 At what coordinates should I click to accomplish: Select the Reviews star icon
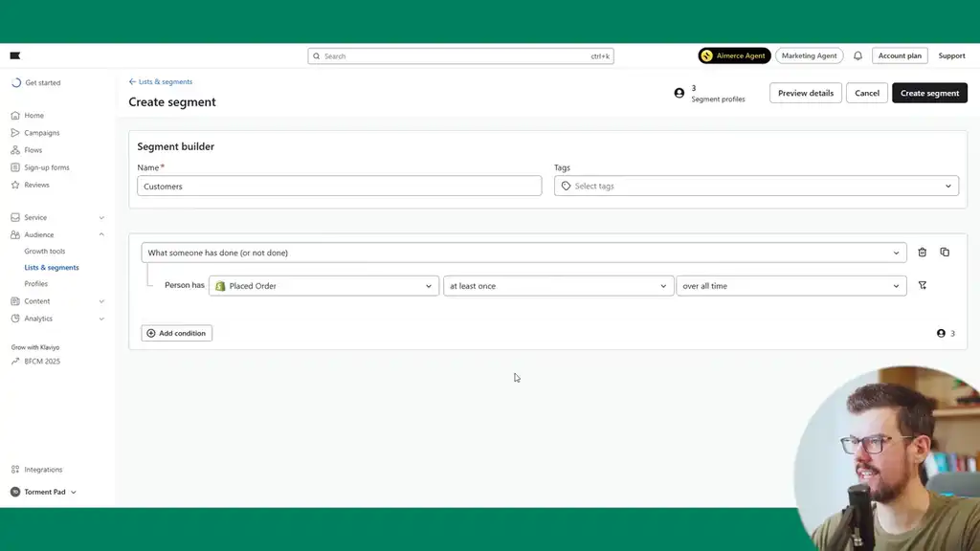pos(14,185)
